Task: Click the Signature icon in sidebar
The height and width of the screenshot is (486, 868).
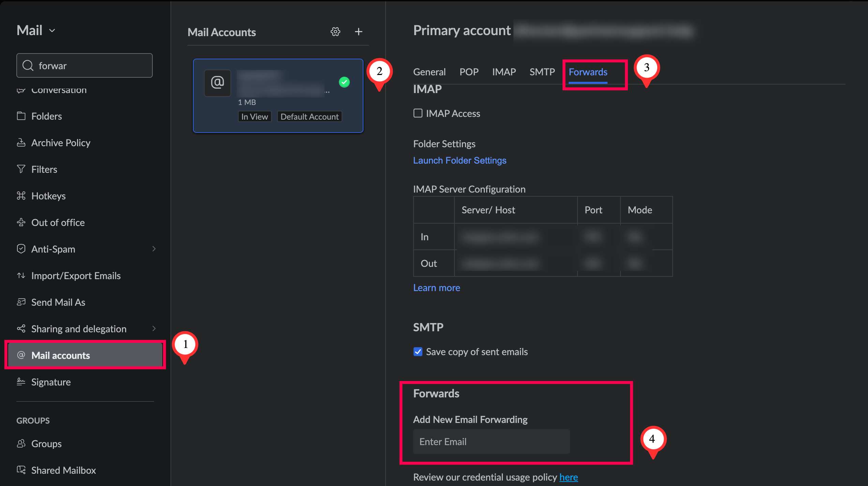Action: [x=21, y=382]
